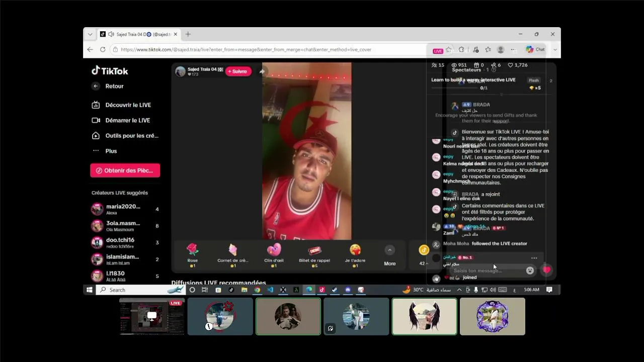Click the share arrow icon
Screen dimensions: 644x362
(x=262, y=71)
